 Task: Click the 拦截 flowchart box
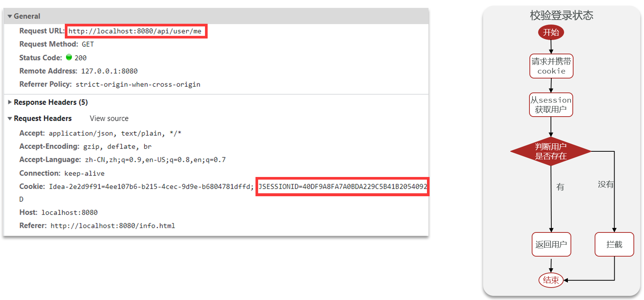coord(614,245)
